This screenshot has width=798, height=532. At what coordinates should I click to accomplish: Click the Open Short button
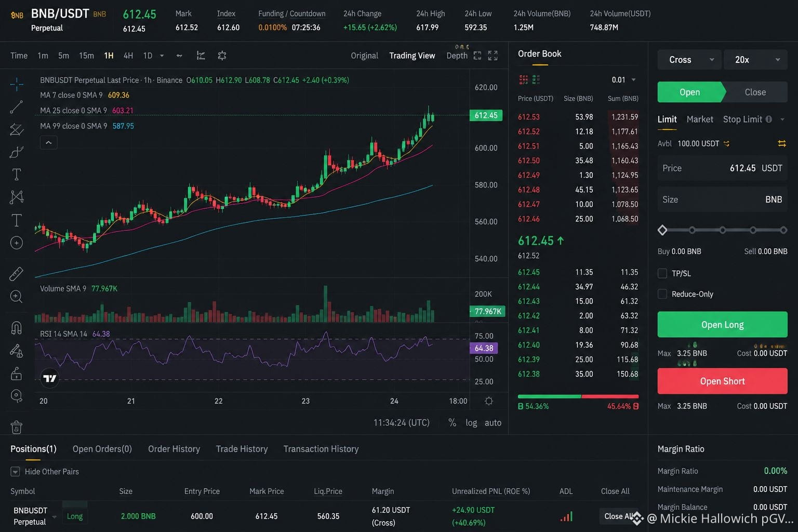tap(723, 381)
